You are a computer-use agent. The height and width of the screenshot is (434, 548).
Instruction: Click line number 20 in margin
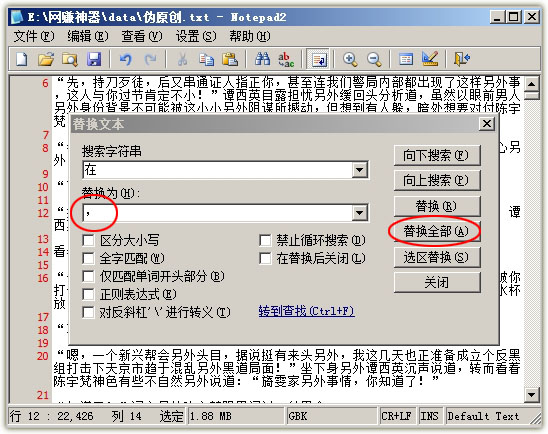43,356
